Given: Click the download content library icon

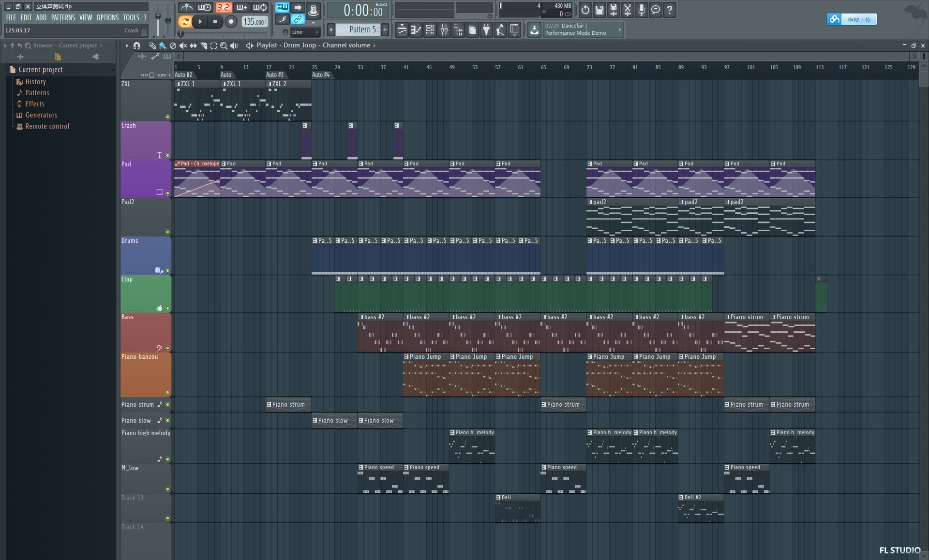Looking at the screenshot, I should [534, 30].
